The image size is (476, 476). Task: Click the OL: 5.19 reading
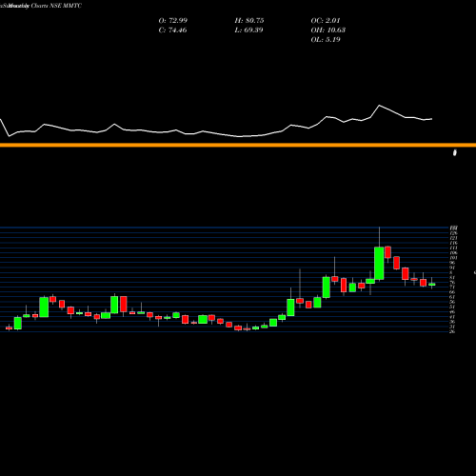[x=326, y=40]
